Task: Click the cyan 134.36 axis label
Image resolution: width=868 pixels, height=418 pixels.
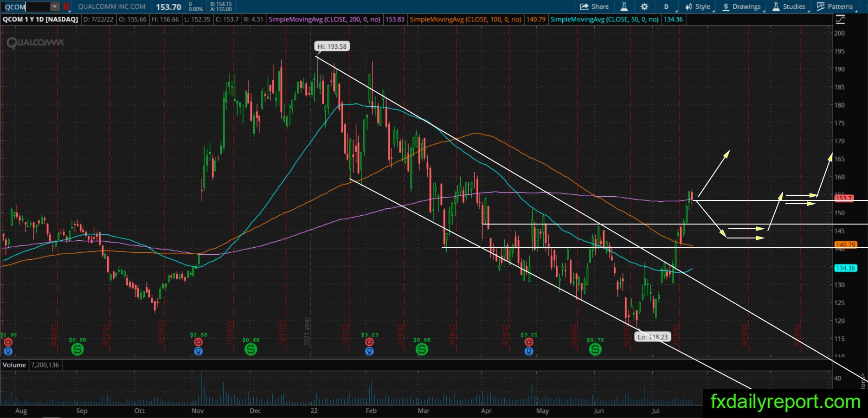Action: click(845, 268)
